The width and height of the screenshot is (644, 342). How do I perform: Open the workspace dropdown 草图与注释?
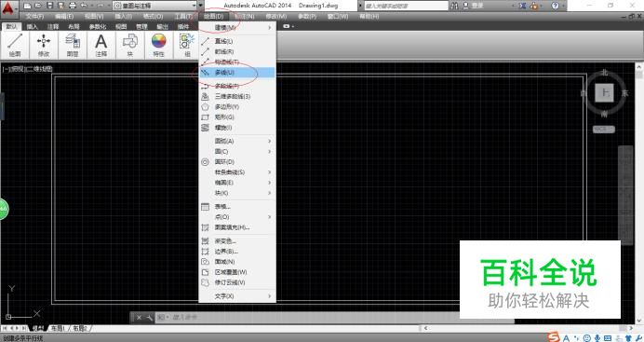pyautogui.click(x=154, y=6)
